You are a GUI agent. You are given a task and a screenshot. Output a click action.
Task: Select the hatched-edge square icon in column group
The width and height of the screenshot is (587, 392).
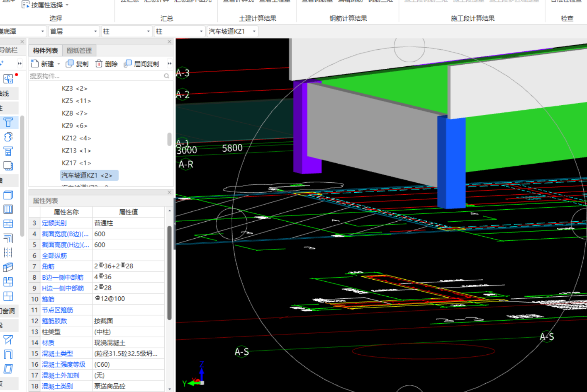(8, 166)
